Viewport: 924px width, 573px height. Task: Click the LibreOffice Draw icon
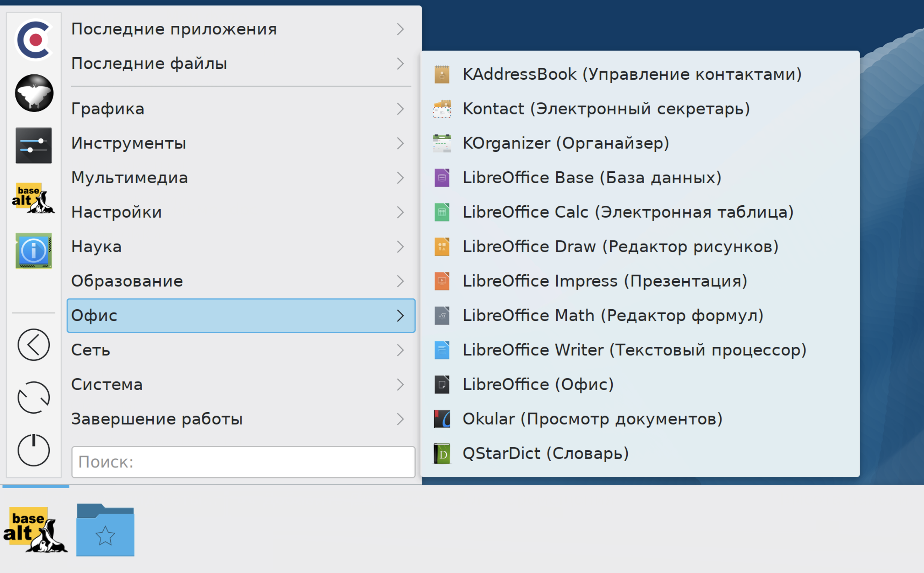pyautogui.click(x=442, y=247)
